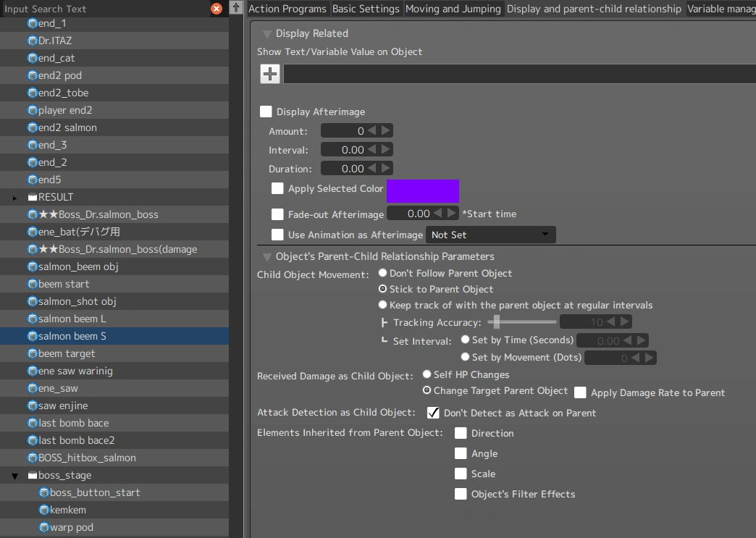The width and height of the screenshot is (756, 538).
Task: Pick the purple afterimage color swatch
Action: coord(423,191)
